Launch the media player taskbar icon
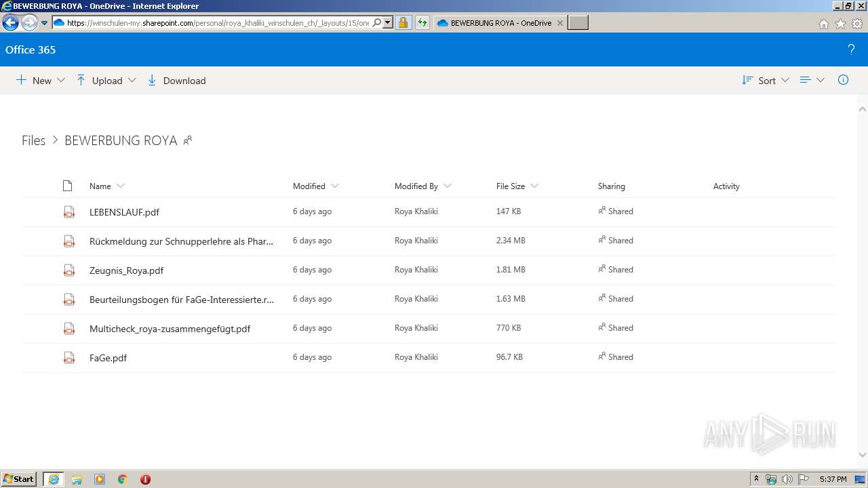Viewport: 868px width, 488px height. [100, 479]
